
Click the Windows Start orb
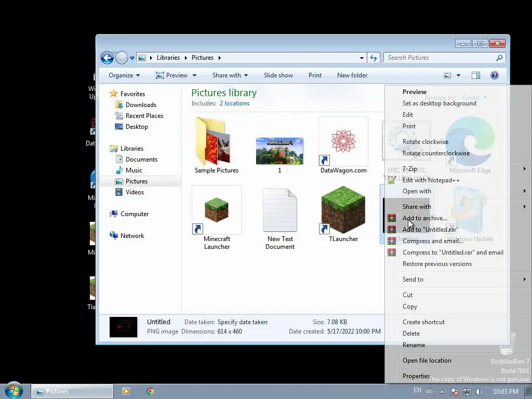click(x=14, y=391)
